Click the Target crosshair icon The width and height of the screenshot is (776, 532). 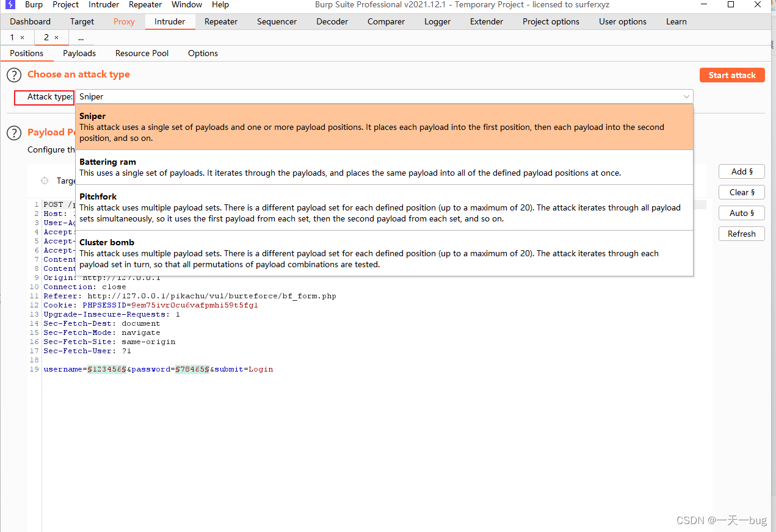tap(45, 181)
